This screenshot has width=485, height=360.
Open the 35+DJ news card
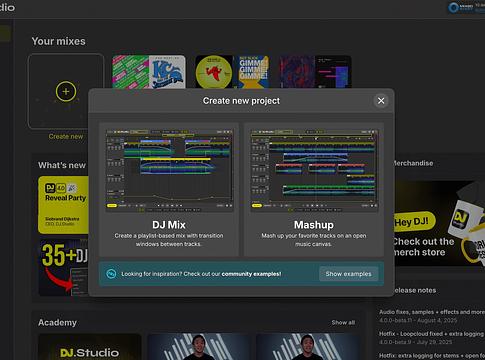point(63,267)
